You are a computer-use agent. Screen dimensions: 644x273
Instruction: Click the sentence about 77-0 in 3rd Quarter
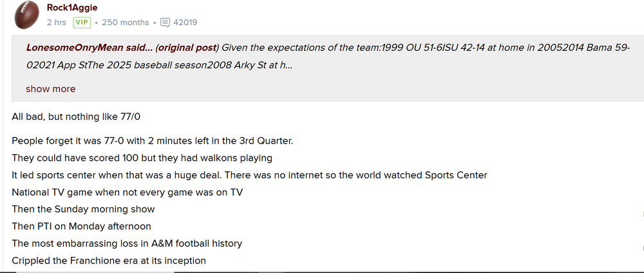point(153,140)
